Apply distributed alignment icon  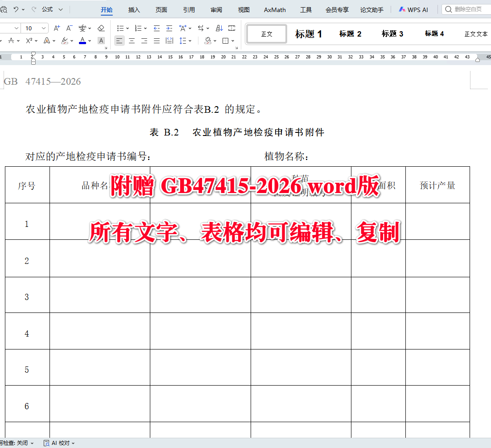[x=169, y=41]
